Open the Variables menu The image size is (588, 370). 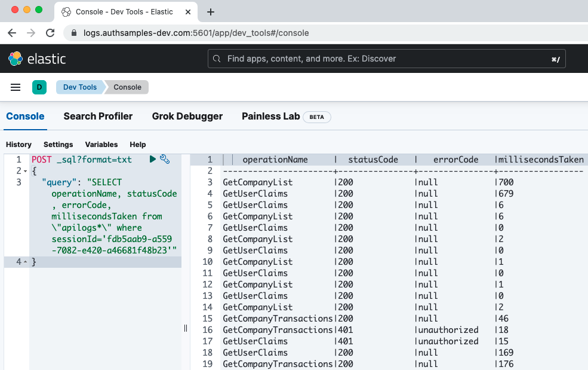(x=101, y=145)
